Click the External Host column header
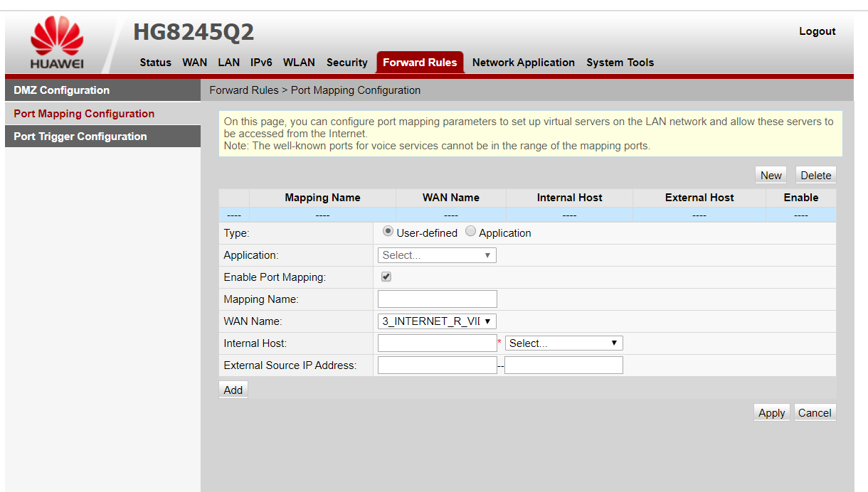Screen dimensions: 868x492 699,198
